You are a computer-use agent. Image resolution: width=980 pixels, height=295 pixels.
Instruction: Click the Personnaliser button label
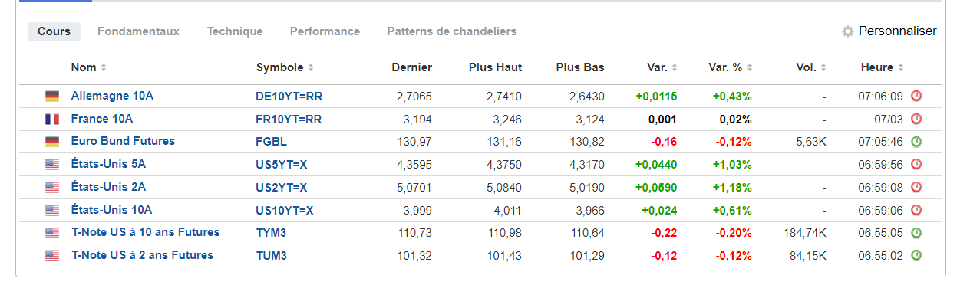[x=897, y=31]
